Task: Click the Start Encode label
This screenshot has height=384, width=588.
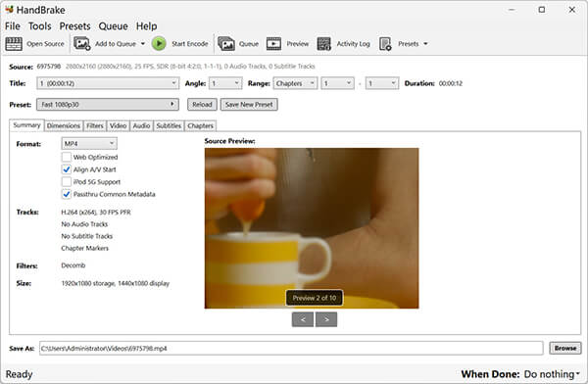Action: click(190, 44)
